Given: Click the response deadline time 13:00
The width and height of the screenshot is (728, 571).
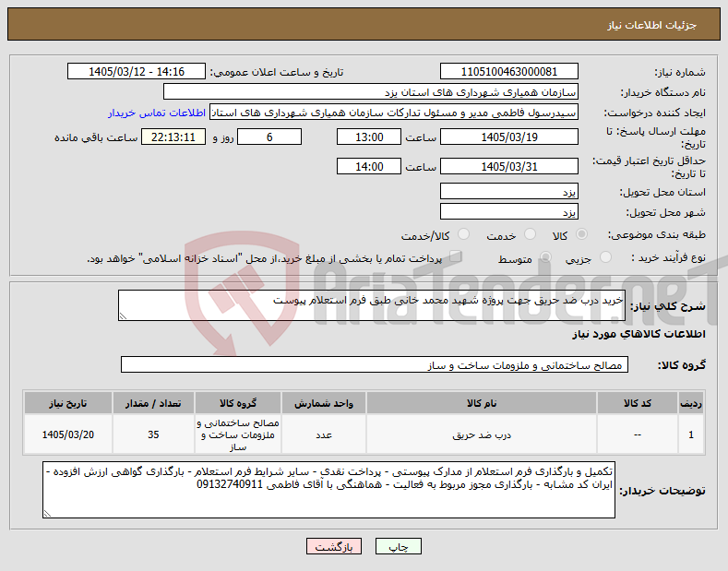Looking at the screenshot, I should coord(369,137).
